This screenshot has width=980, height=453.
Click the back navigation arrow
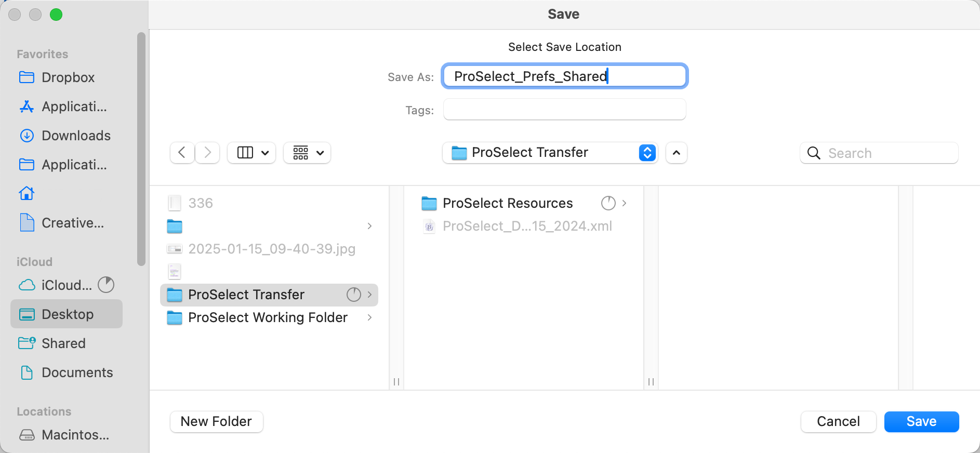point(182,153)
